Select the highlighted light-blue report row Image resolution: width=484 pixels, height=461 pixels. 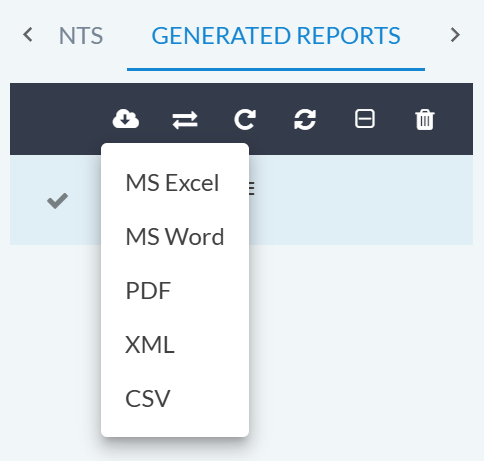[x=360, y=200]
